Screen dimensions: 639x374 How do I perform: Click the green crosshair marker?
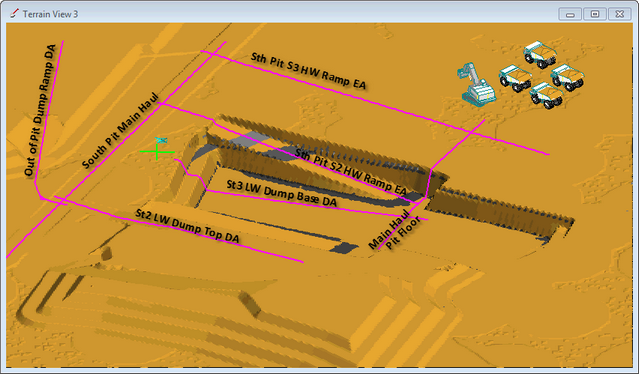157,152
